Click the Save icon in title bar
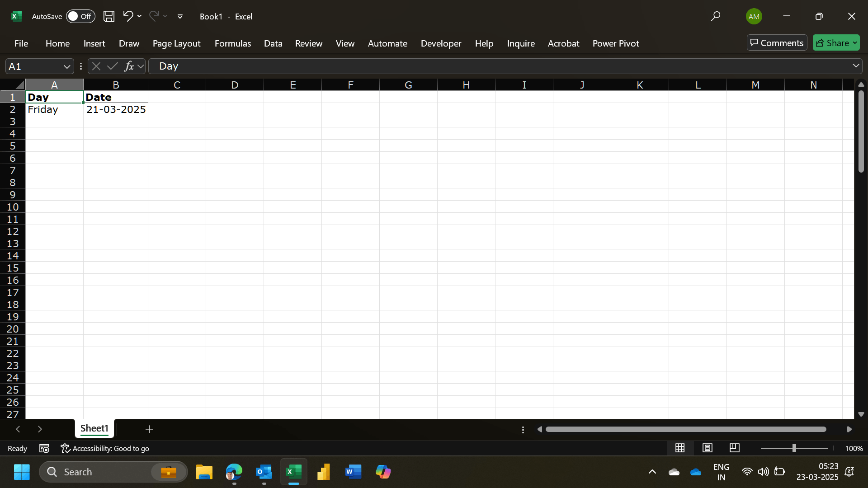The image size is (868, 488). [x=108, y=16]
